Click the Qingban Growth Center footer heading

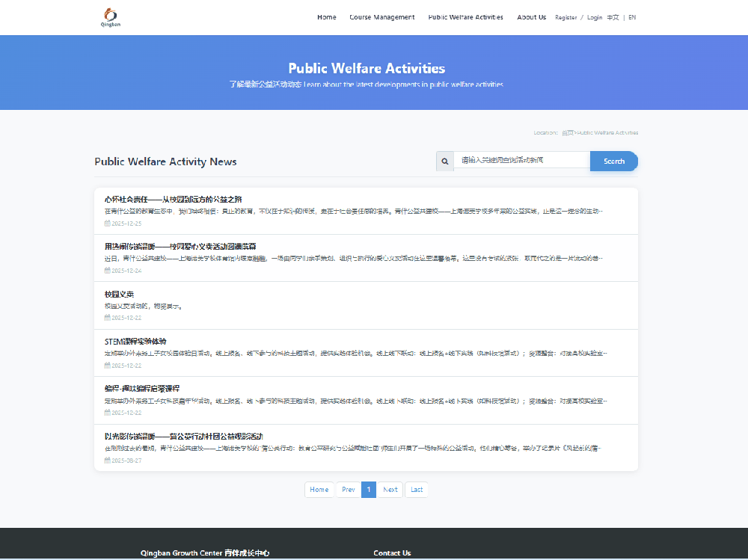[x=205, y=553]
